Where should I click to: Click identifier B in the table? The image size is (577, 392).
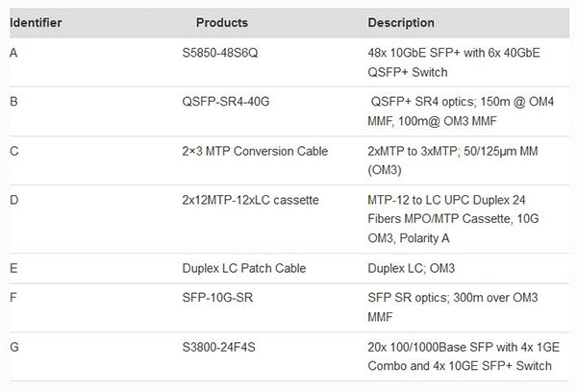click(x=13, y=101)
